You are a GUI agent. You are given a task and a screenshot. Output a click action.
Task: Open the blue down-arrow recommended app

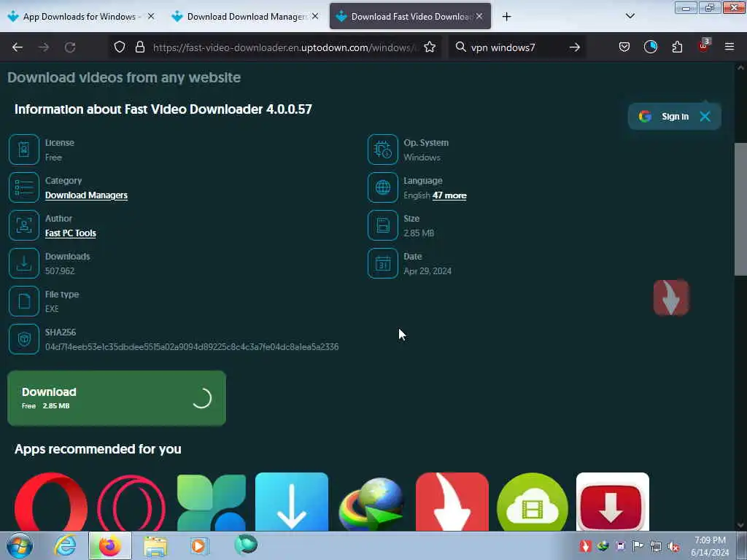292,502
